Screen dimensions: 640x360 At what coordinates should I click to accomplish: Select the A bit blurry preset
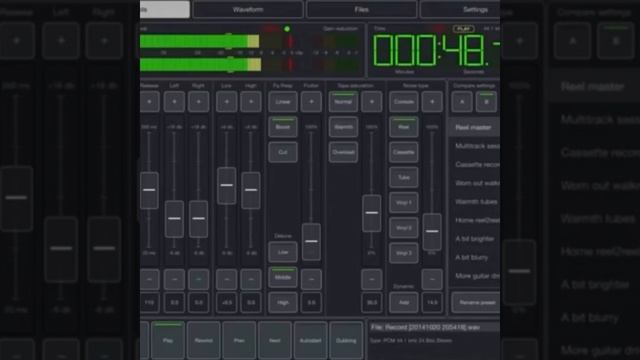click(474, 258)
